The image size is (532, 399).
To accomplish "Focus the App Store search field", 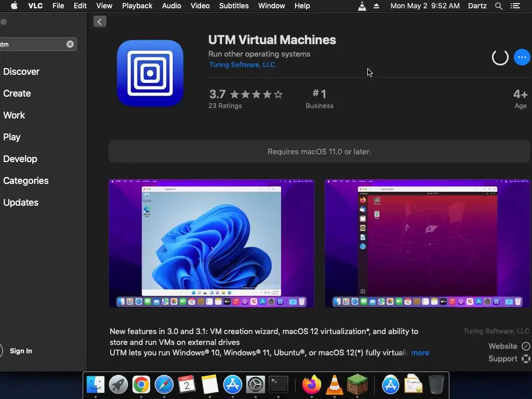I will (37, 44).
